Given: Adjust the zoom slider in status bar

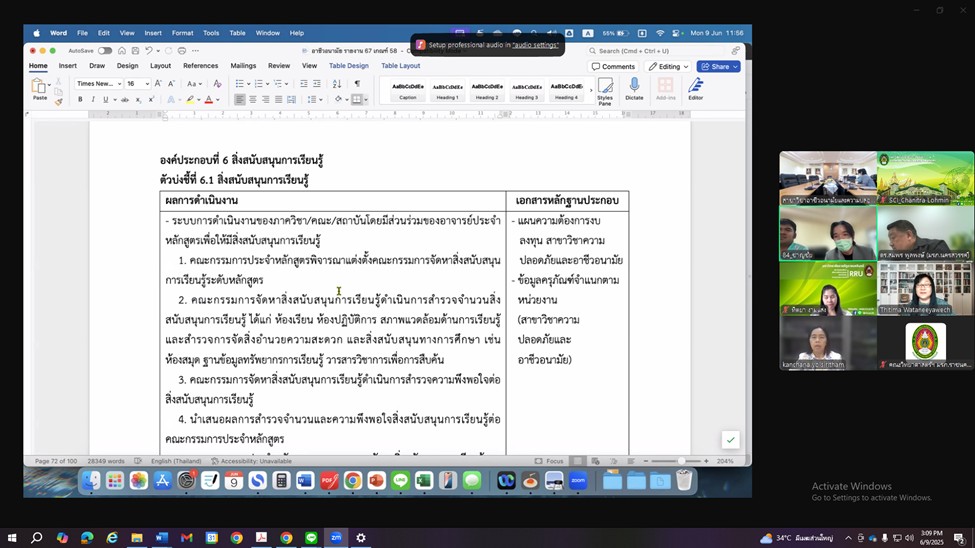Looking at the screenshot, I should (680, 461).
